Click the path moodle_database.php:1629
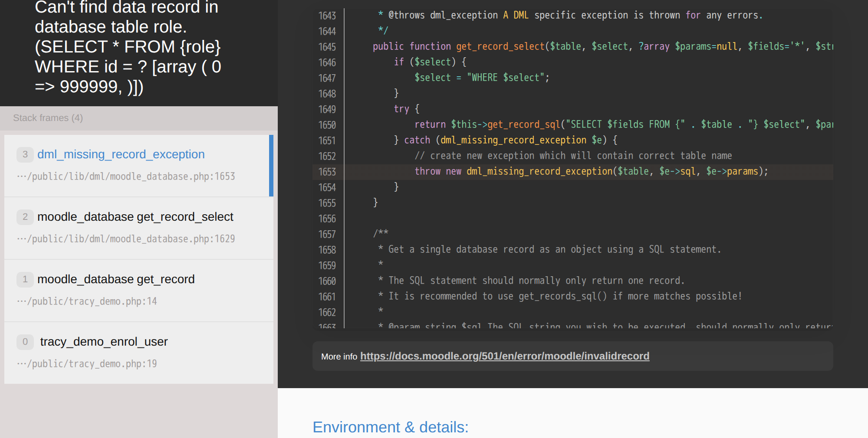Screen dimensions: 868x438 (x=126, y=239)
